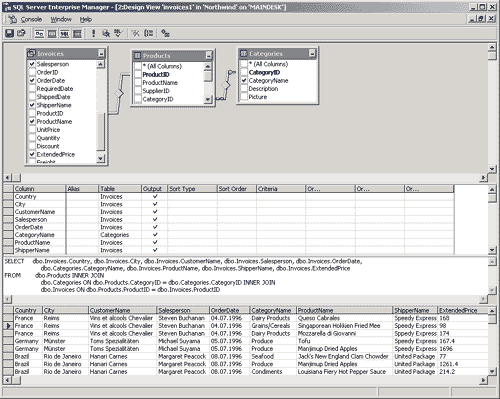The height and width of the screenshot is (399, 500).
Task: Select the 'Tofu' product cell in results
Action: pos(345,341)
